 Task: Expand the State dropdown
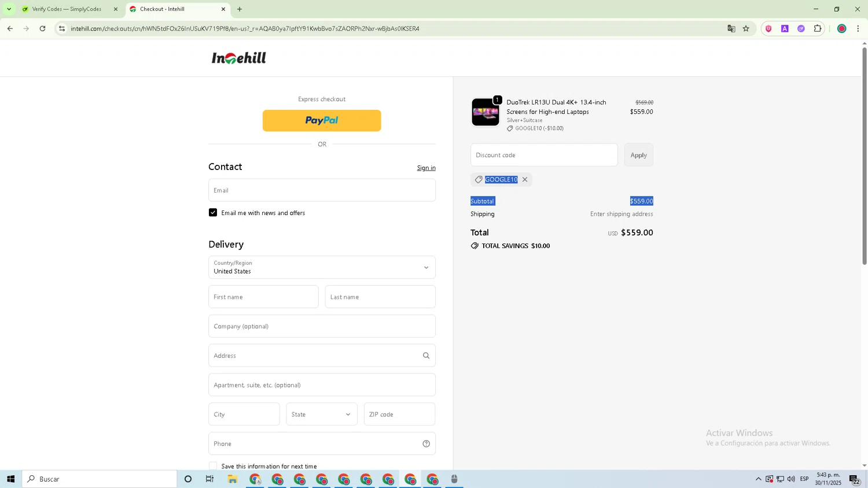pos(322,414)
